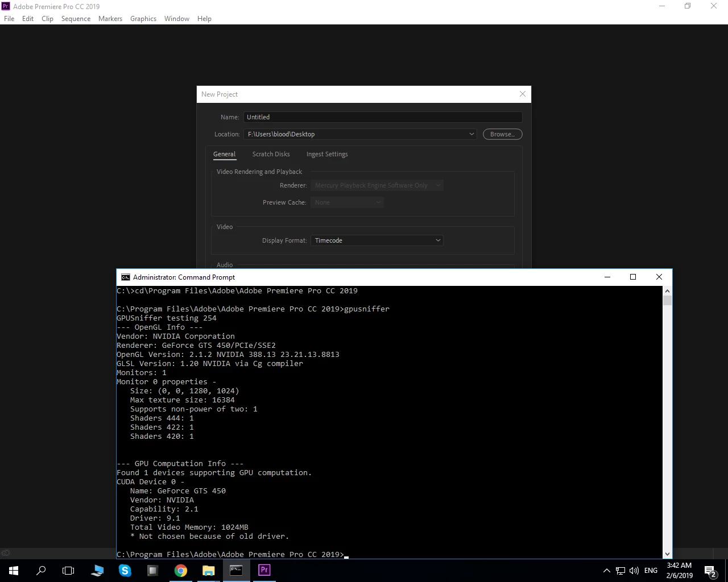Open the File menu
The width and height of the screenshot is (728, 582).
(x=9, y=19)
